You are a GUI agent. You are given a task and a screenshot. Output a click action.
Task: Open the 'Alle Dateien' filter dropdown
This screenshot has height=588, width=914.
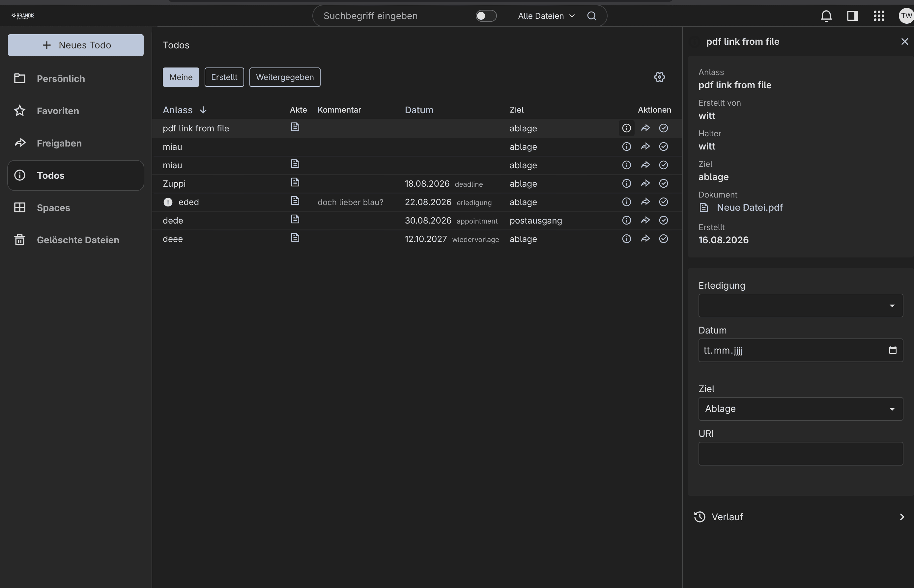coord(546,16)
